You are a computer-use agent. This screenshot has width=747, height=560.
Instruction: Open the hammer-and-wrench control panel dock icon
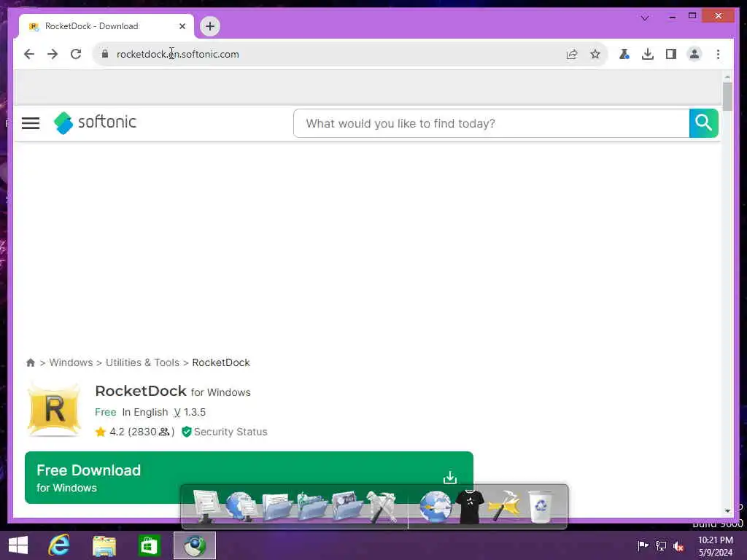(x=382, y=507)
